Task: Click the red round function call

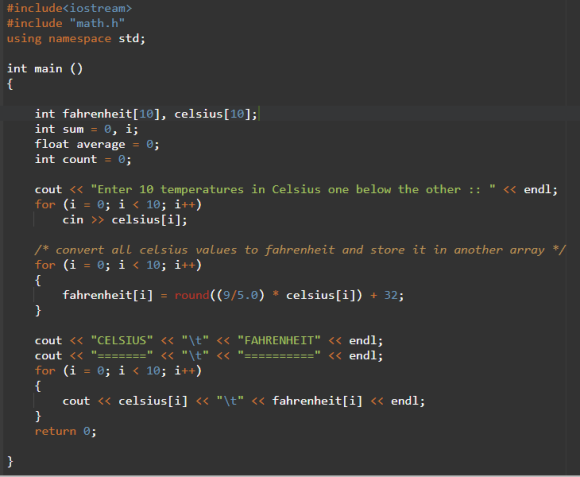Action: 192,295
